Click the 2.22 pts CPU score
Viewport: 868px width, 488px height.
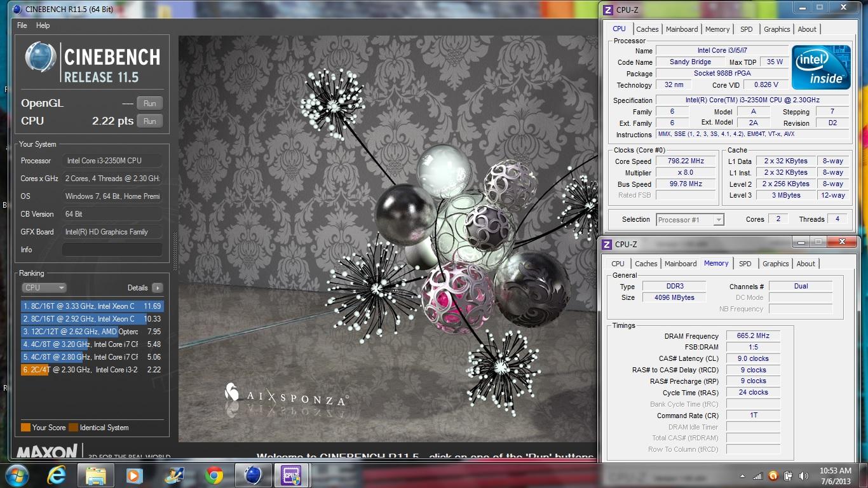tap(113, 121)
